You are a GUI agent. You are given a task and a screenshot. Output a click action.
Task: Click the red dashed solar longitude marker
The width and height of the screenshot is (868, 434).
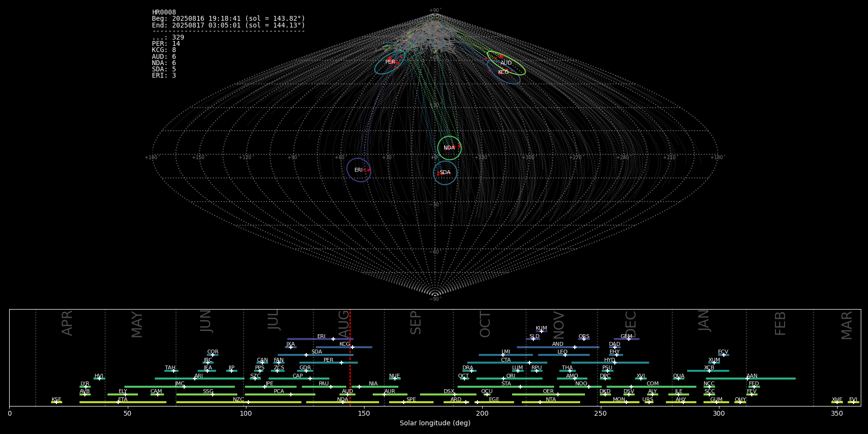pos(350,357)
